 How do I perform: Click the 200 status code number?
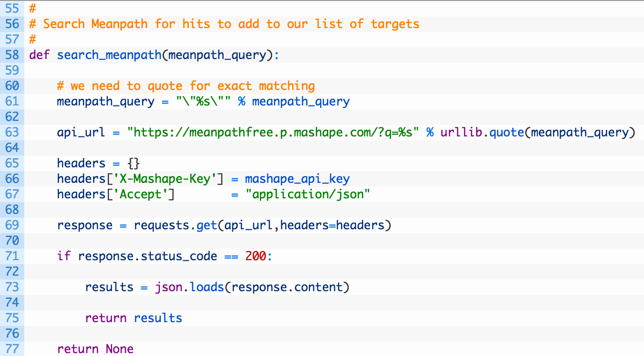click(256, 256)
